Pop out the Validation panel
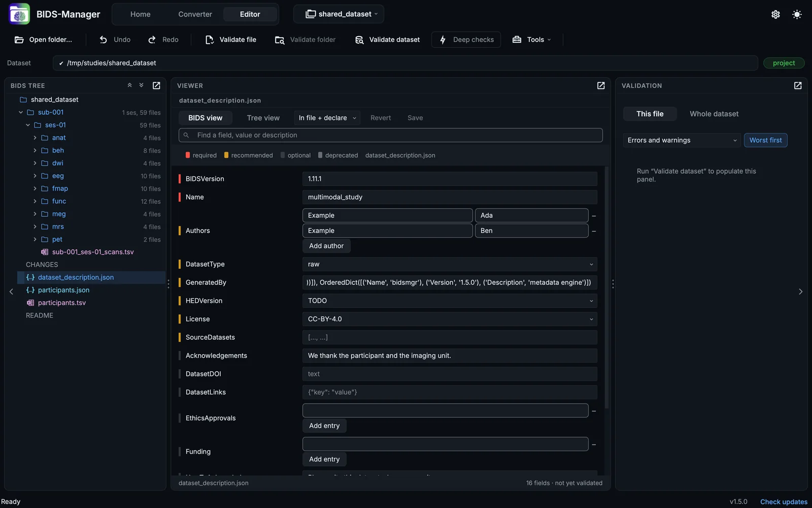The width and height of the screenshot is (812, 508). (x=798, y=85)
